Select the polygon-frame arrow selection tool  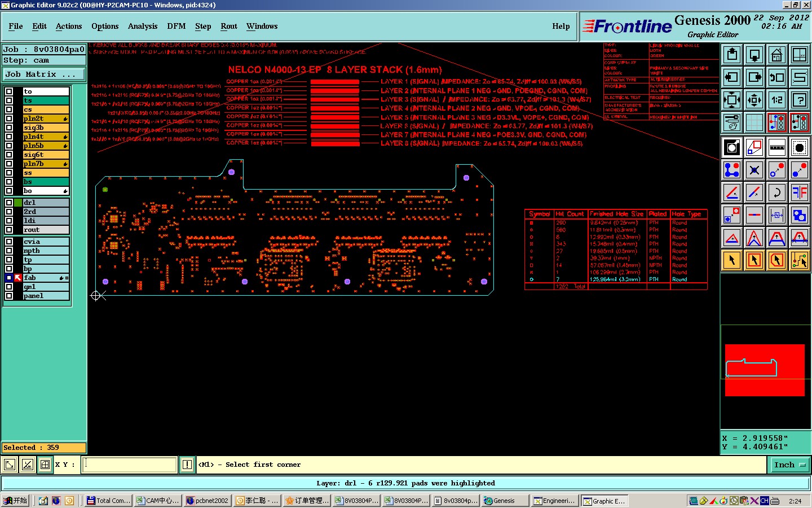(x=777, y=260)
